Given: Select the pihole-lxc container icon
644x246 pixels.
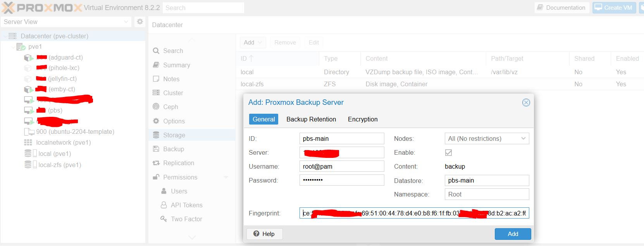Looking at the screenshot, I should coord(28,68).
